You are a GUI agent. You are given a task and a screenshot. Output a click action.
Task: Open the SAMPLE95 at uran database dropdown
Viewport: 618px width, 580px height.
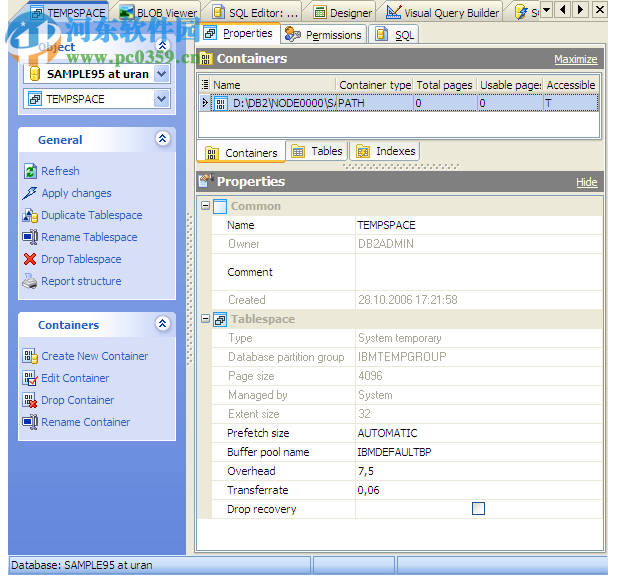[x=162, y=74]
